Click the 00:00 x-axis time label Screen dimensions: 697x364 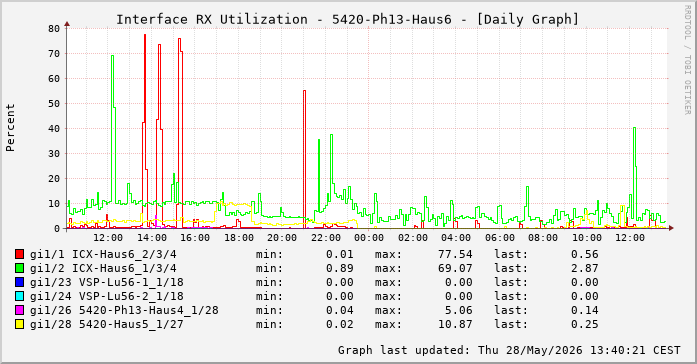point(369,238)
